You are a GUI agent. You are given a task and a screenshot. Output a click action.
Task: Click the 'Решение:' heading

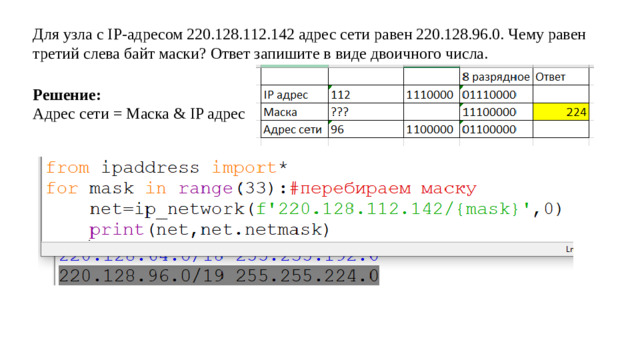click(67, 95)
